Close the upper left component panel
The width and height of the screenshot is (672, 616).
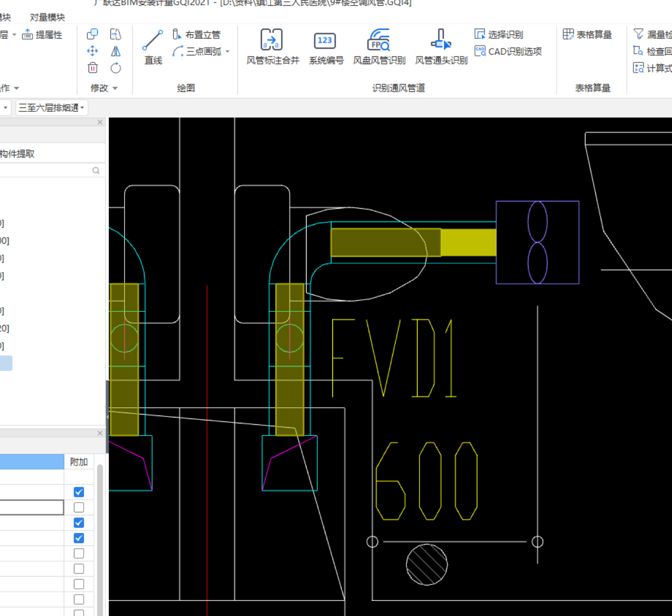(100, 122)
